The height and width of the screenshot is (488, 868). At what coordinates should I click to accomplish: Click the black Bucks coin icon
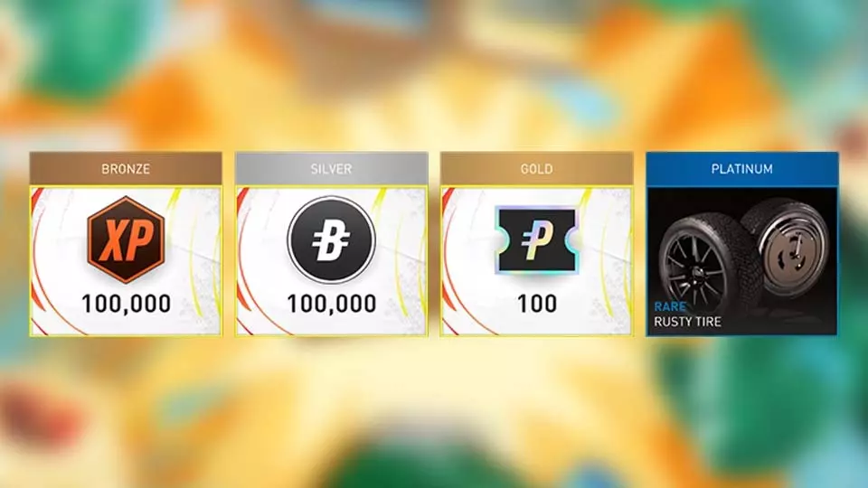(x=331, y=239)
